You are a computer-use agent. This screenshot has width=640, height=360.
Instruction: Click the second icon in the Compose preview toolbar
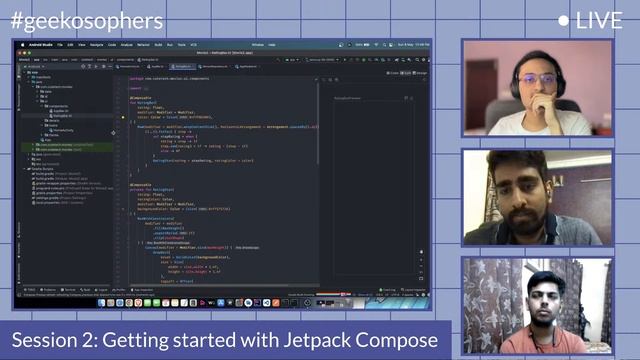pos(330,80)
